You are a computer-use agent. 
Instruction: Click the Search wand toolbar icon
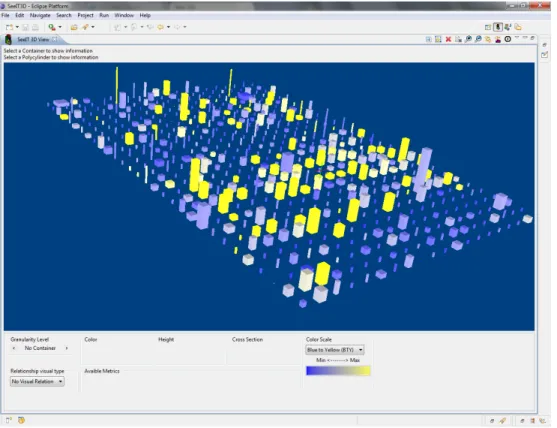click(85, 27)
